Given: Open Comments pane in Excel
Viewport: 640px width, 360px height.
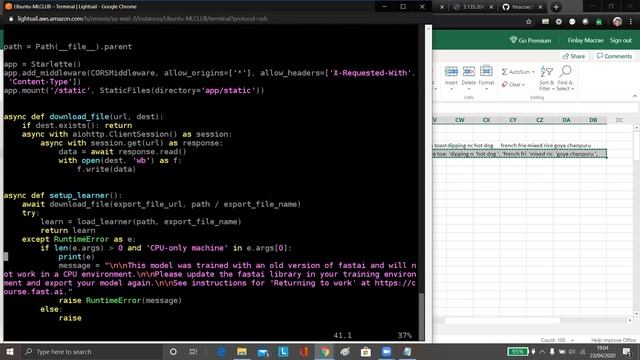Looking at the screenshot, I should pos(614,56).
